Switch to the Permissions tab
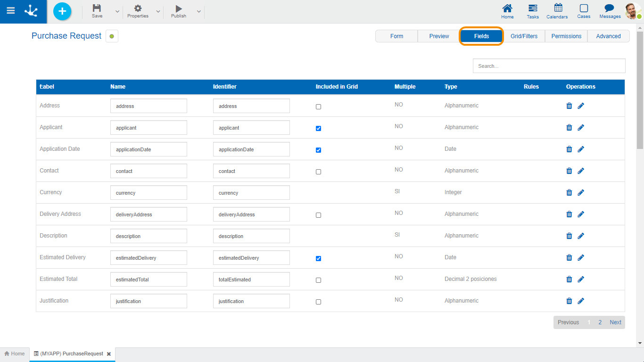The width and height of the screenshot is (644, 362). pyautogui.click(x=566, y=36)
